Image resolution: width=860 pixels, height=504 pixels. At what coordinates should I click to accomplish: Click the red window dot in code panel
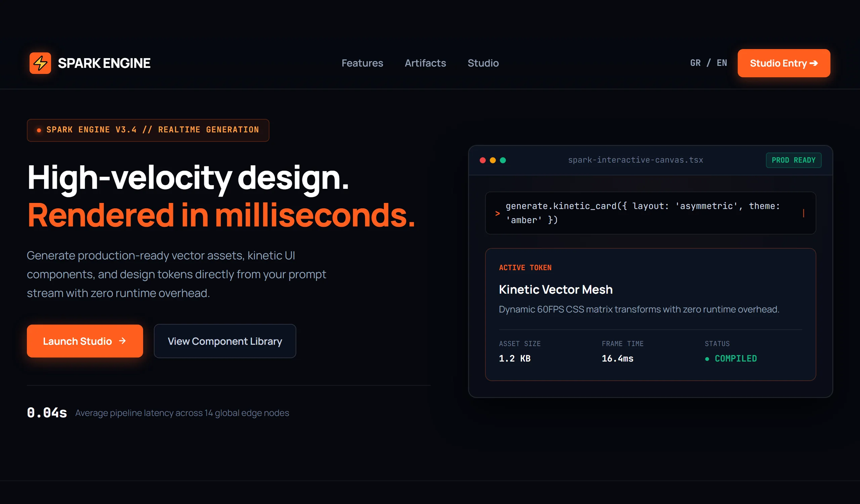(x=482, y=160)
